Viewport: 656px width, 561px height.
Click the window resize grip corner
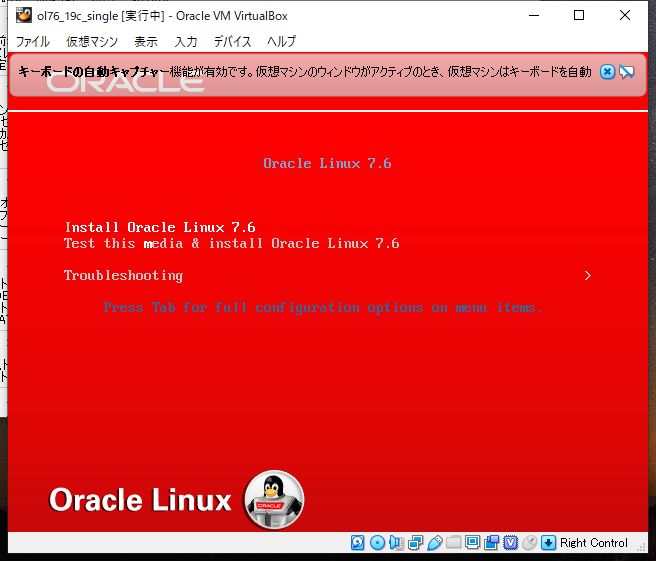(641, 546)
